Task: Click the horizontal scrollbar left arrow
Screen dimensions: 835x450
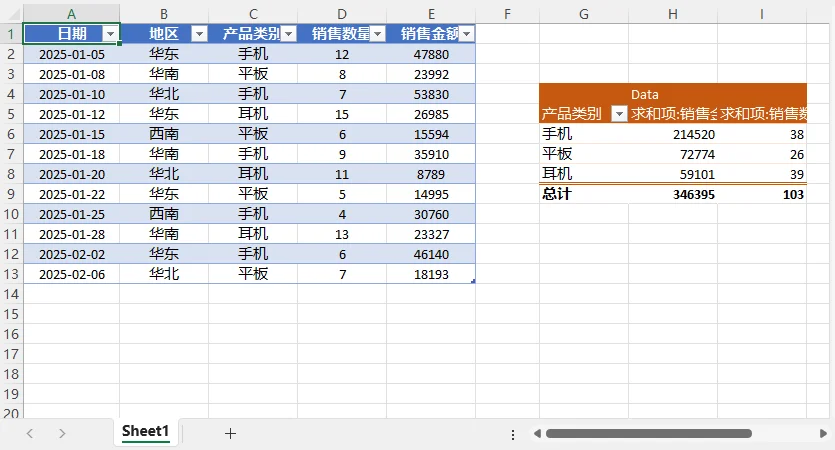Action: tap(537, 433)
